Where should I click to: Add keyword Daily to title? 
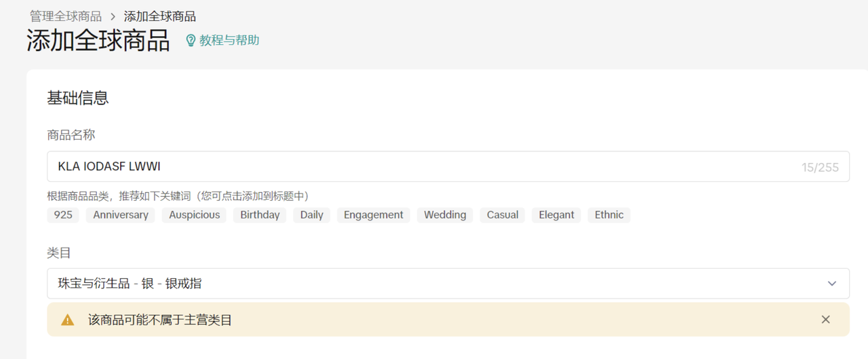[x=312, y=215]
